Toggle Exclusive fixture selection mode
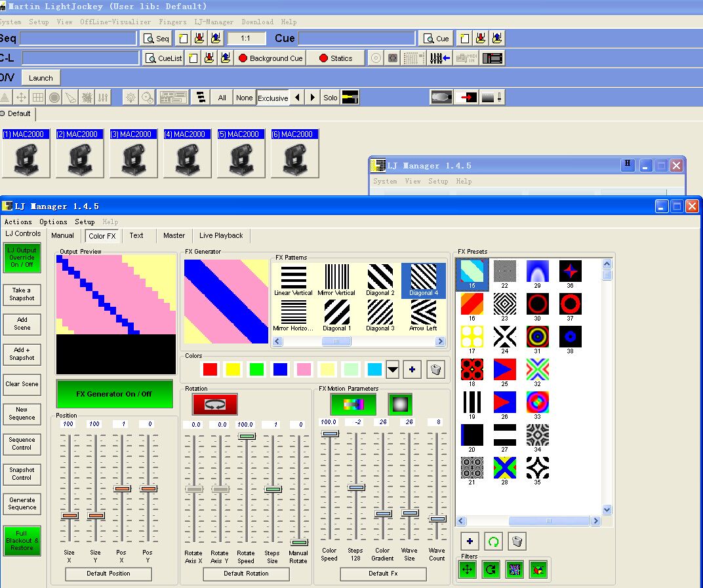The width and height of the screenshot is (703, 588). (x=273, y=98)
